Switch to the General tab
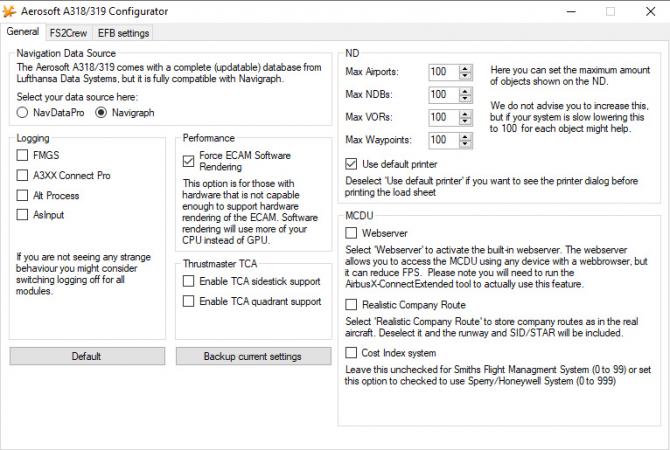The image size is (670, 450). pyautogui.click(x=23, y=32)
